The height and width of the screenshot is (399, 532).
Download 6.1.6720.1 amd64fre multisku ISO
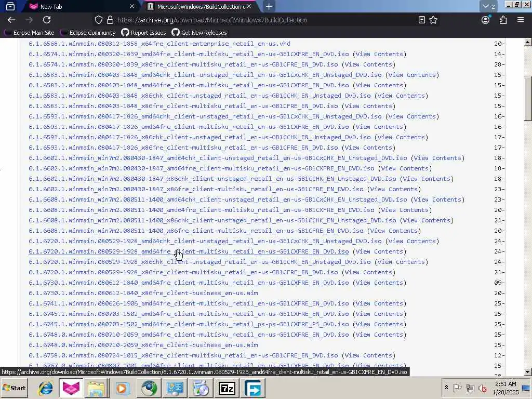pos(189,251)
